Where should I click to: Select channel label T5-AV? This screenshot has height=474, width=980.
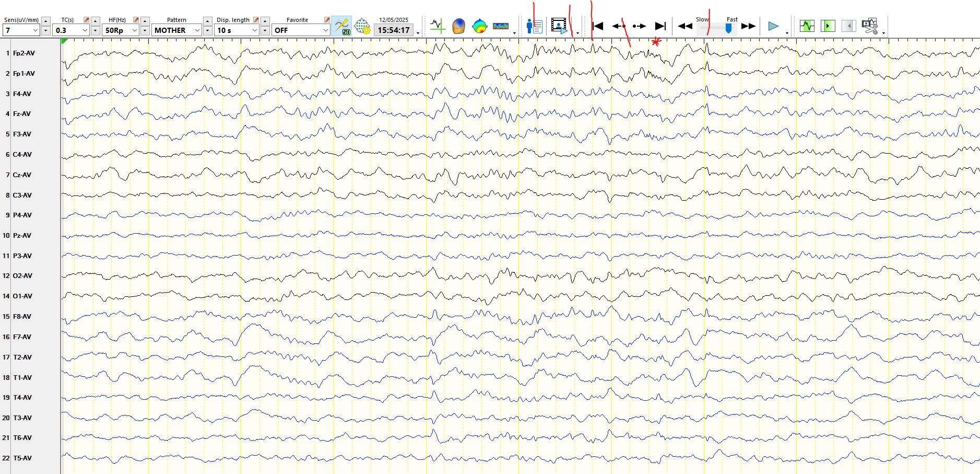(x=22, y=458)
